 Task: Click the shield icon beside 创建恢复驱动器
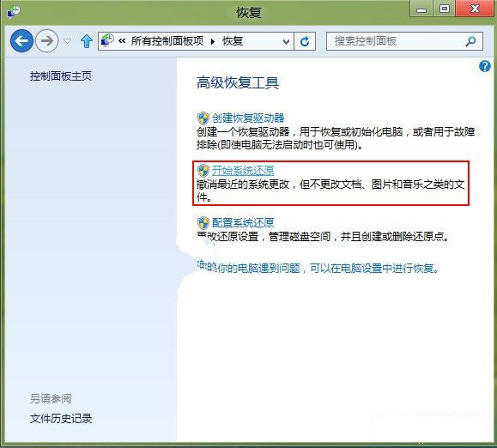point(203,118)
